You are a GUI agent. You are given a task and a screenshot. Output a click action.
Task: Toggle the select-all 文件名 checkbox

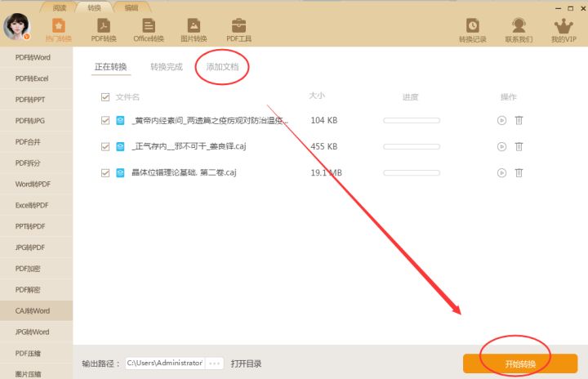[105, 97]
